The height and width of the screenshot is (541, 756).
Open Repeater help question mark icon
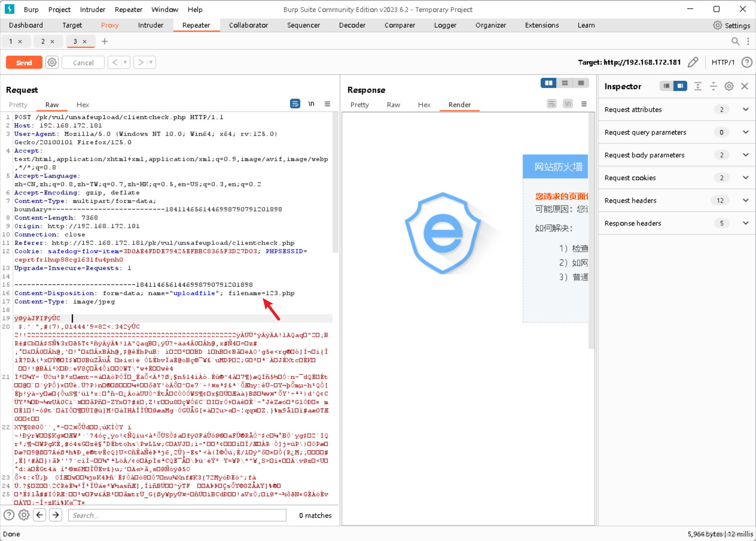coord(747,62)
